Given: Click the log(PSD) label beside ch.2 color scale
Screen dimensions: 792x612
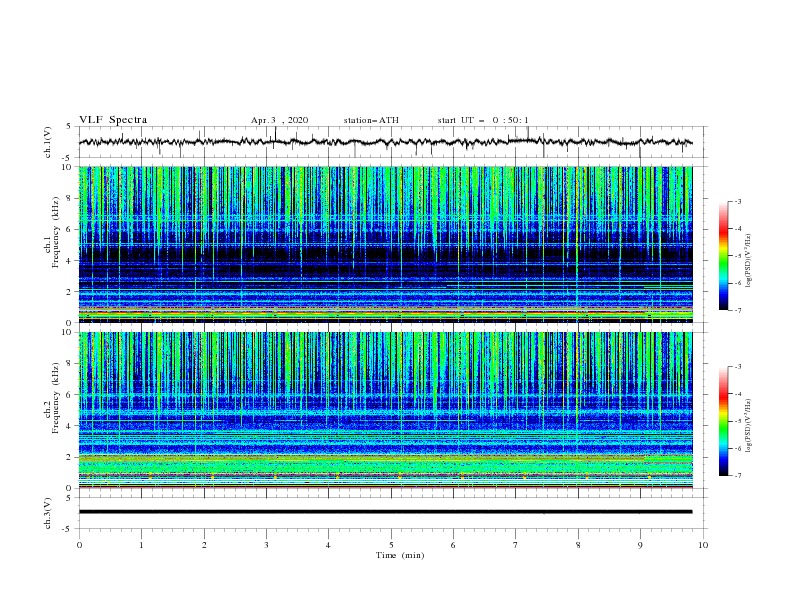Looking at the screenshot, I should click(749, 426).
